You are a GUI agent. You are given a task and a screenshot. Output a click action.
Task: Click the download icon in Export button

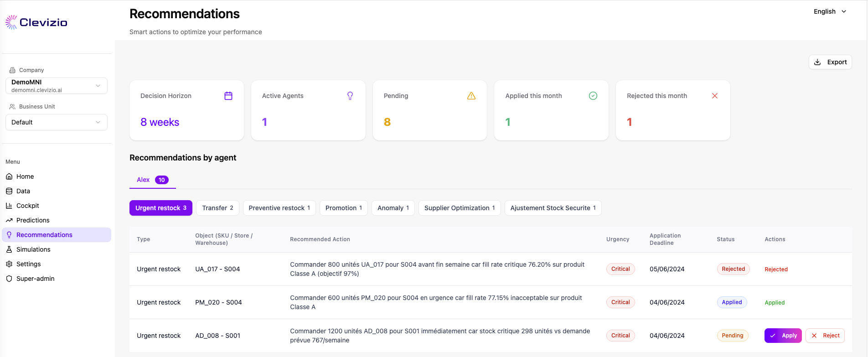tap(818, 62)
